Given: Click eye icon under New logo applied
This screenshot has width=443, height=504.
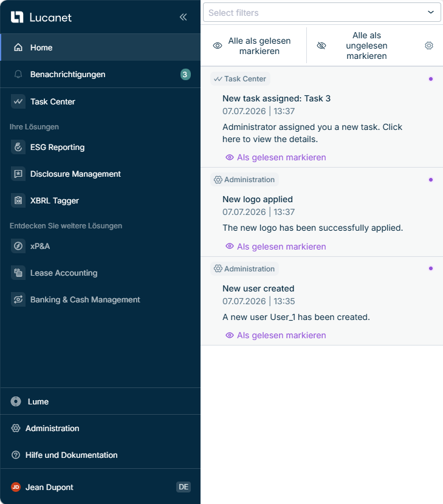Looking at the screenshot, I should point(229,246).
